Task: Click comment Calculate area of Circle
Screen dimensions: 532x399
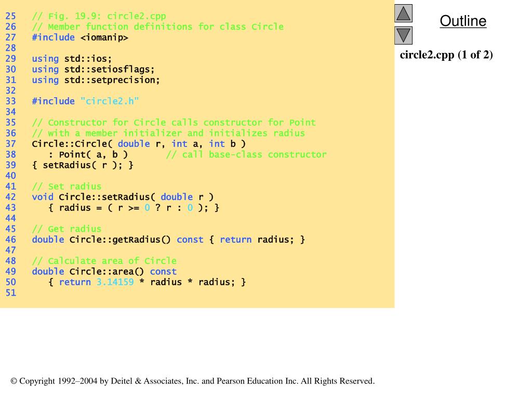Action: point(104,261)
